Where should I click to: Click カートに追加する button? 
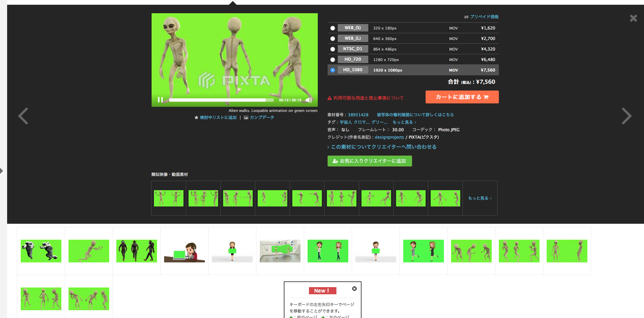pyautogui.click(x=462, y=97)
